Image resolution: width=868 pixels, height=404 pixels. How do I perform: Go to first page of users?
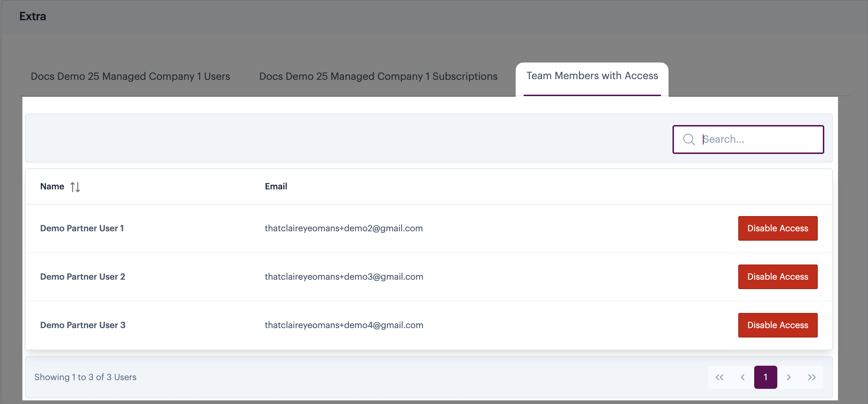719,377
